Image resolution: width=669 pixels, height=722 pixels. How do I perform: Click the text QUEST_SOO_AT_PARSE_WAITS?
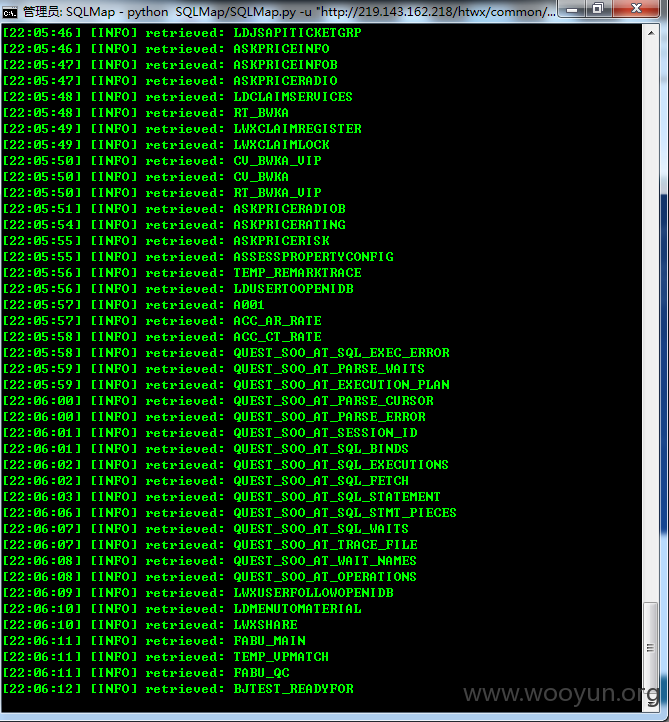tap(329, 369)
